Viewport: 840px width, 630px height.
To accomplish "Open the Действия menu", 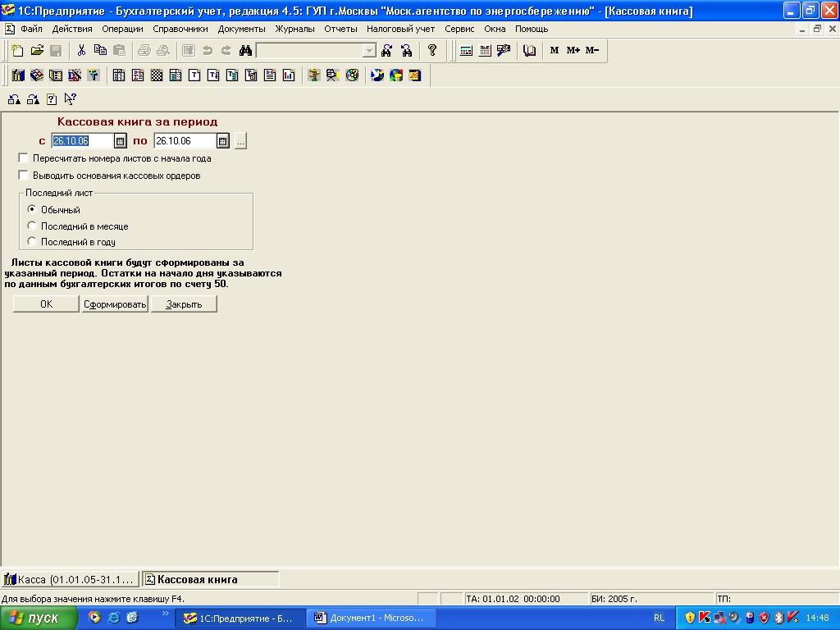I will [x=72, y=29].
